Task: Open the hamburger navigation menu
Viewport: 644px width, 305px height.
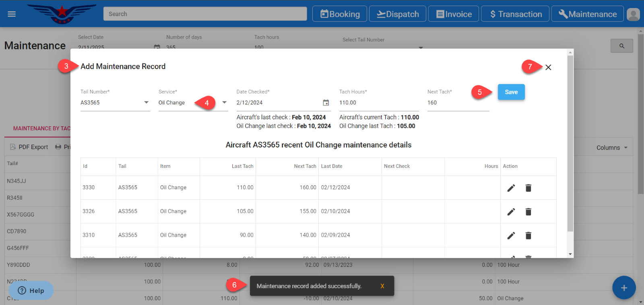Action: pos(12,14)
